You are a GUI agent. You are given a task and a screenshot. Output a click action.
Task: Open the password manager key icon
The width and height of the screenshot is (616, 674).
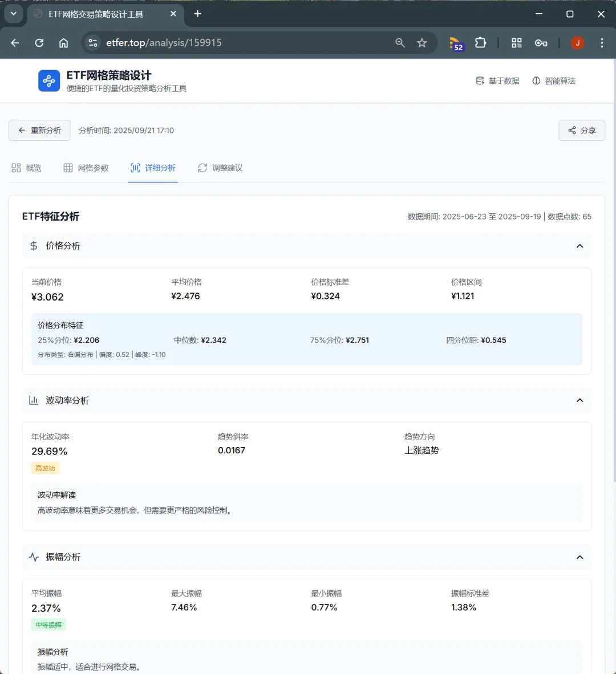(541, 43)
